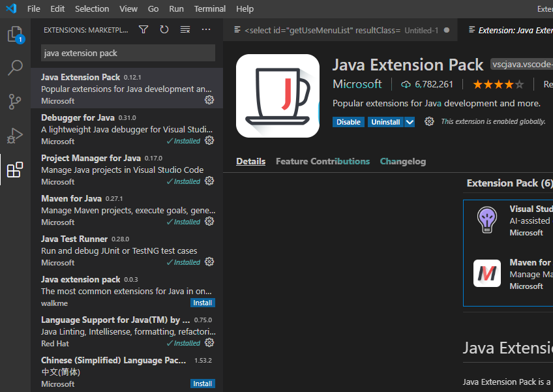Open the Explorer view in activity bar
Image resolution: width=553 pixels, height=392 pixels.
[x=15, y=34]
